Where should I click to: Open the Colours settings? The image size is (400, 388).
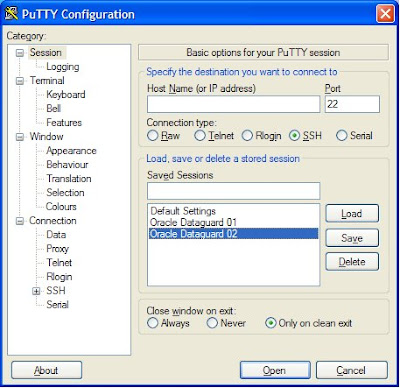(x=61, y=206)
